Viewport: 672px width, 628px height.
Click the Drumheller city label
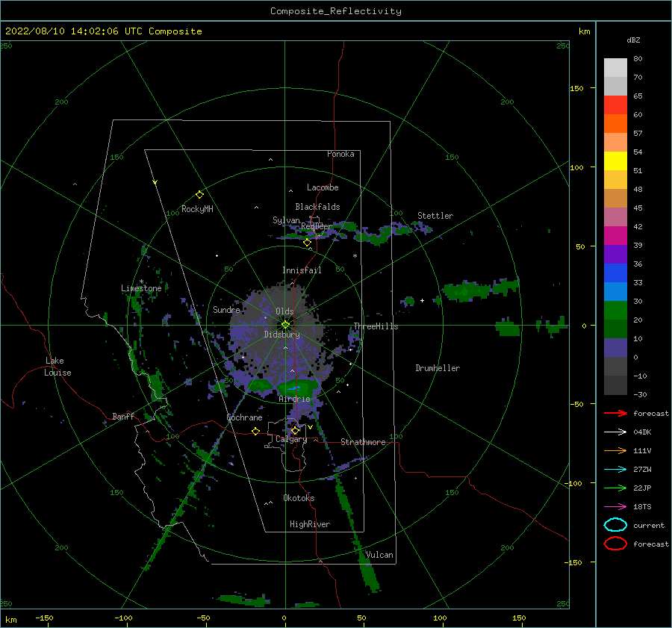438,368
